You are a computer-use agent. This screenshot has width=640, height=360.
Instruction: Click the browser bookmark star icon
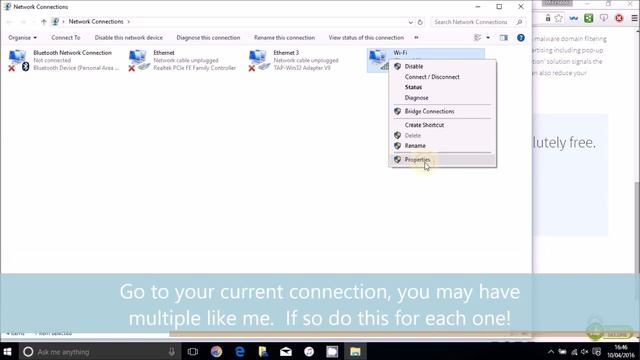coord(558,18)
